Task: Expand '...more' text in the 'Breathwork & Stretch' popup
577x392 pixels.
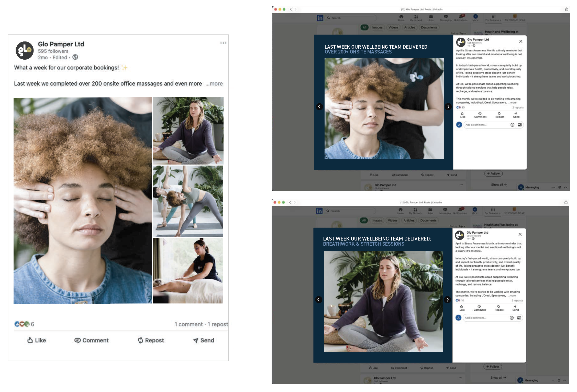Action: 512,296
